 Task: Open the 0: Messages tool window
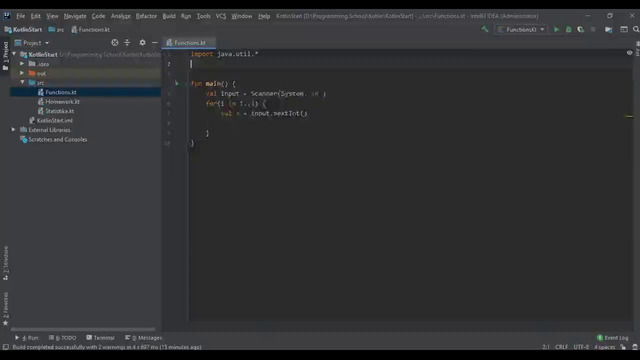[143, 338]
